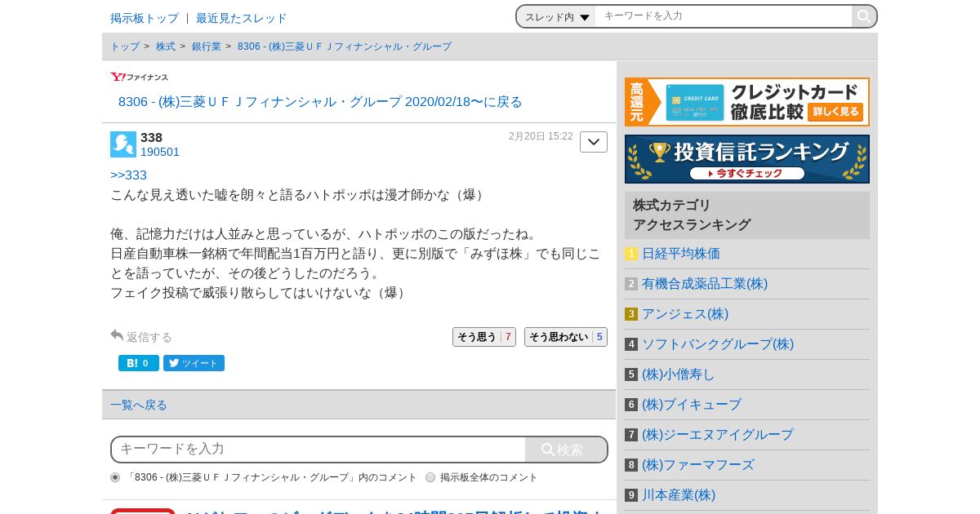
Task: Vote そう思う on post 338
Action: point(484,337)
